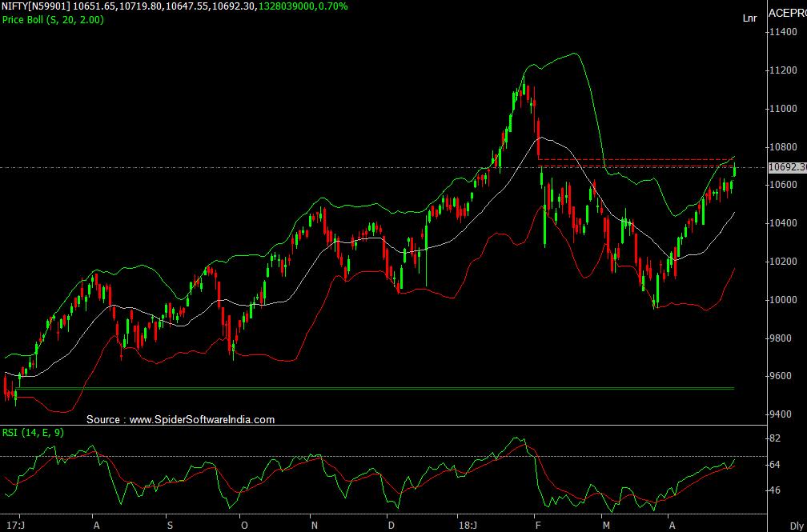Click the 11400 price axis label

782,32
